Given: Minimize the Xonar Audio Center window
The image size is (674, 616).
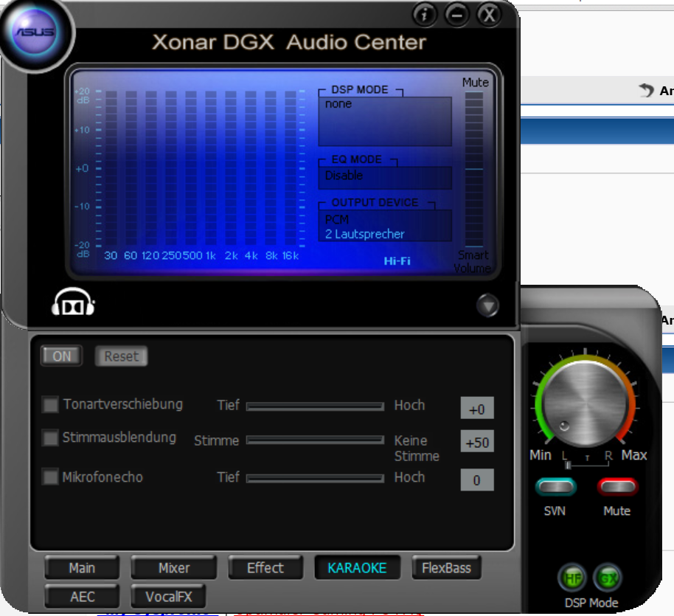Looking at the screenshot, I should click(457, 15).
